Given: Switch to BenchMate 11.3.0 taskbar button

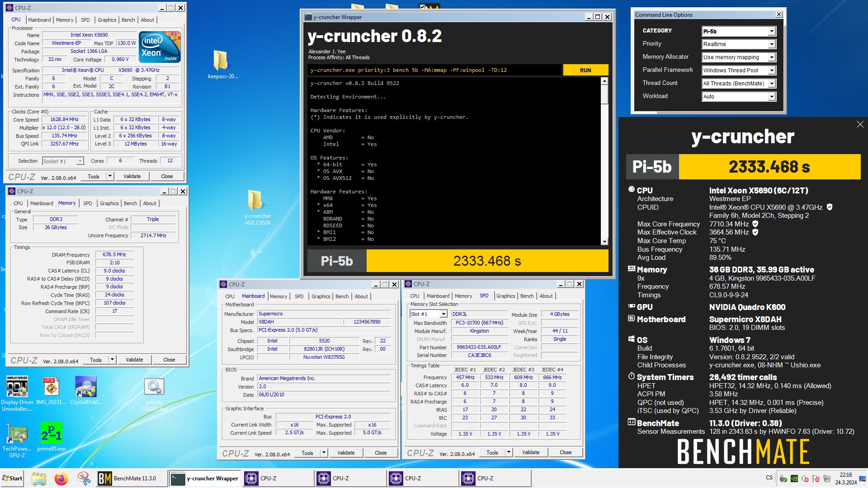Looking at the screenshot, I should (x=132, y=479).
